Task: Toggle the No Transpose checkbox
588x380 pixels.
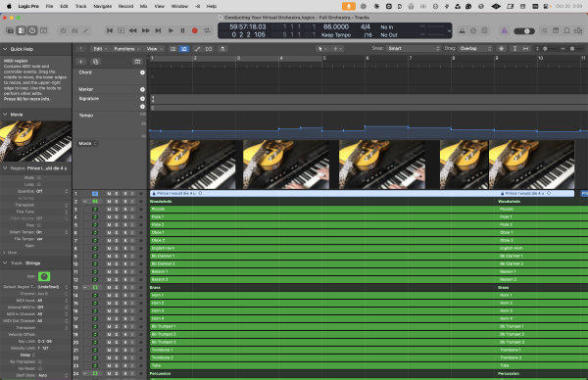Action: tap(40, 361)
